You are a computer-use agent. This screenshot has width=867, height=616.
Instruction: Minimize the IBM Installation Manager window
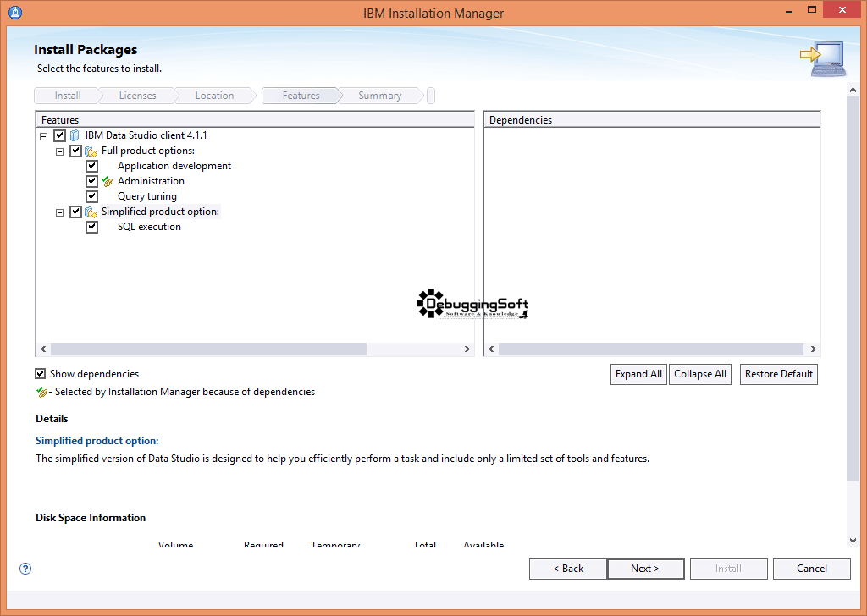tap(789, 10)
